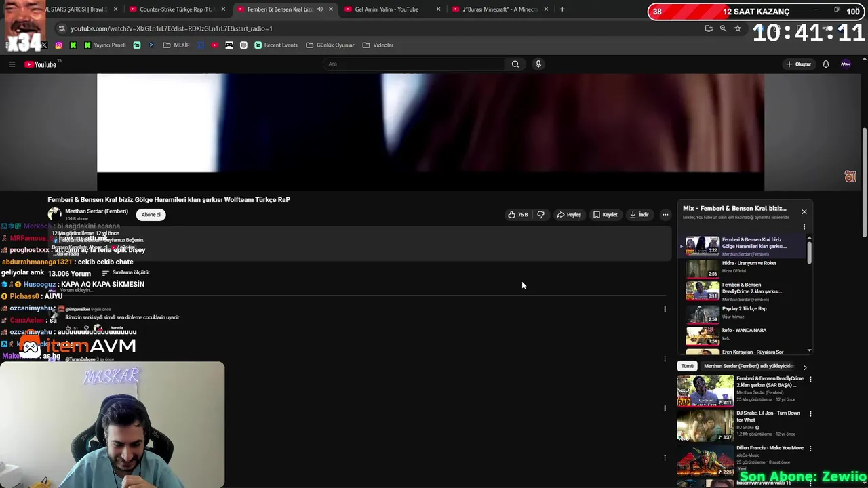Open site information icon in address bar
The height and width of the screenshot is (488, 868).
click(x=62, y=28)
